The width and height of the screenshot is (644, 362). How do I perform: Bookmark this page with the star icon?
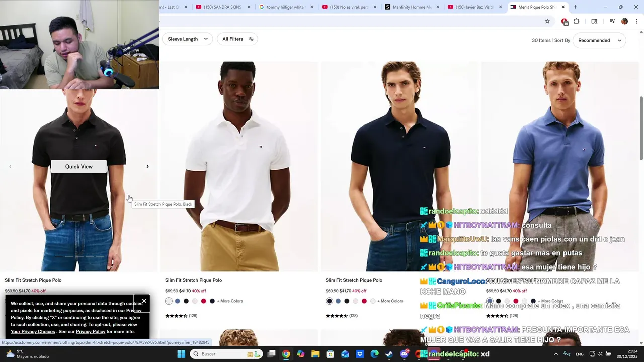click(547, 21)
